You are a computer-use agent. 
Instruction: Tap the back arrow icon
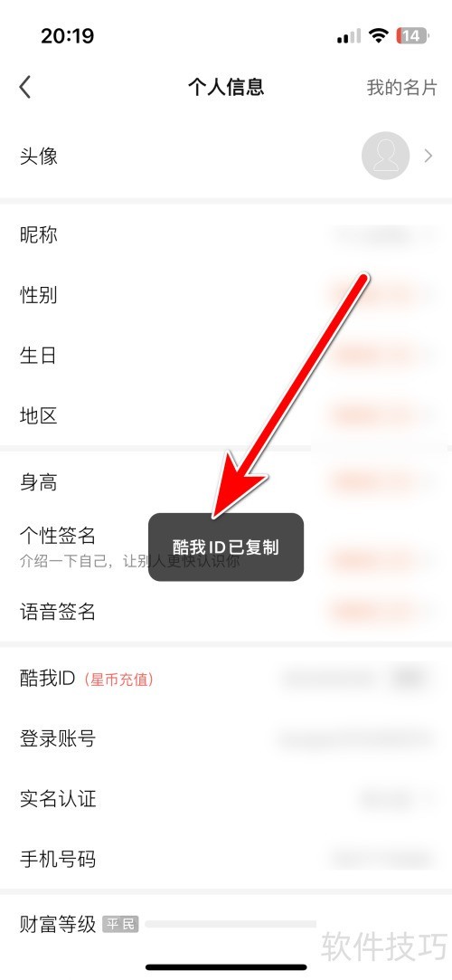click(25, 88)
